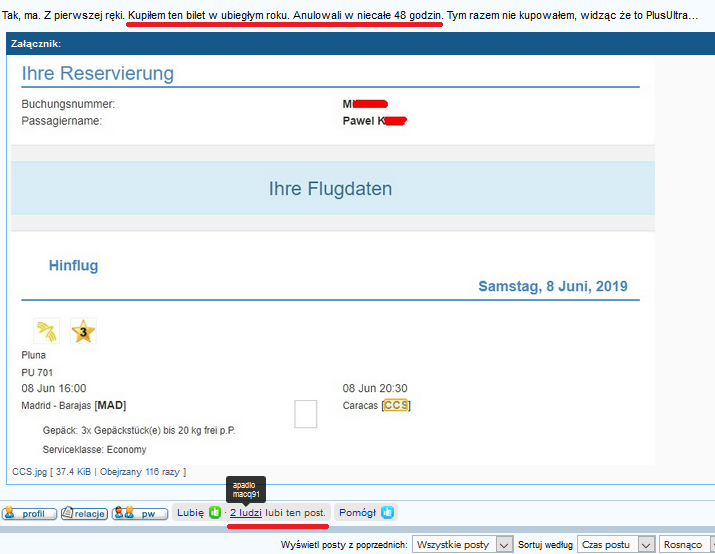Click the relacje notebook icon

pos(67,513)
